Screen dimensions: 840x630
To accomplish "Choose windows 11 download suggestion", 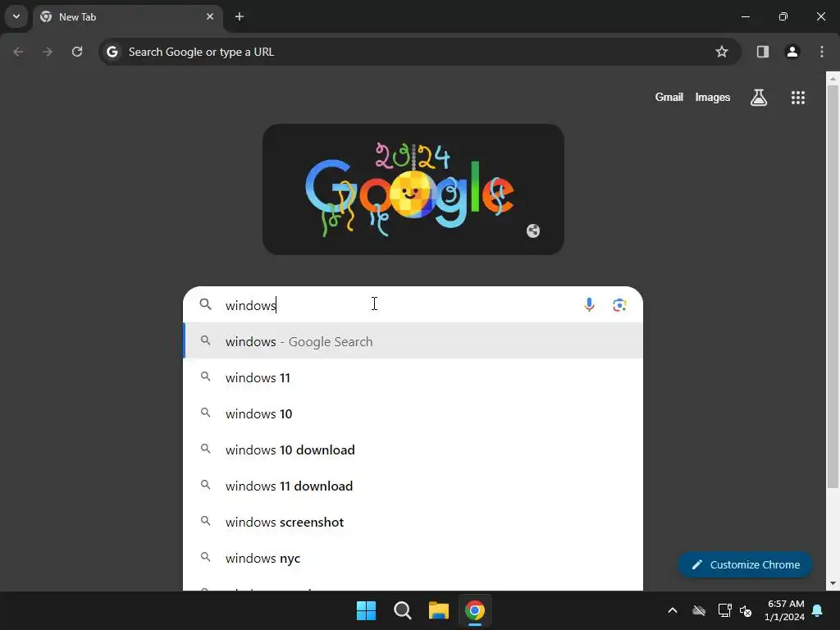I will [x=413, y=486].
